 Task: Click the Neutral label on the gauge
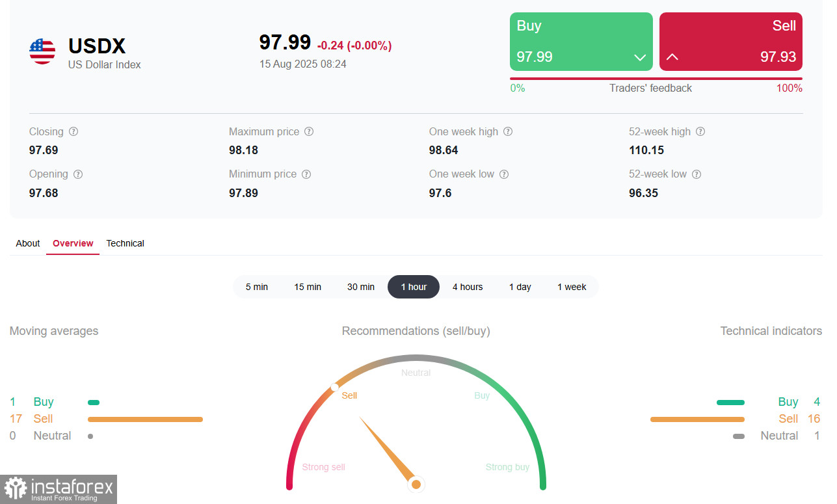click(416, 373)
